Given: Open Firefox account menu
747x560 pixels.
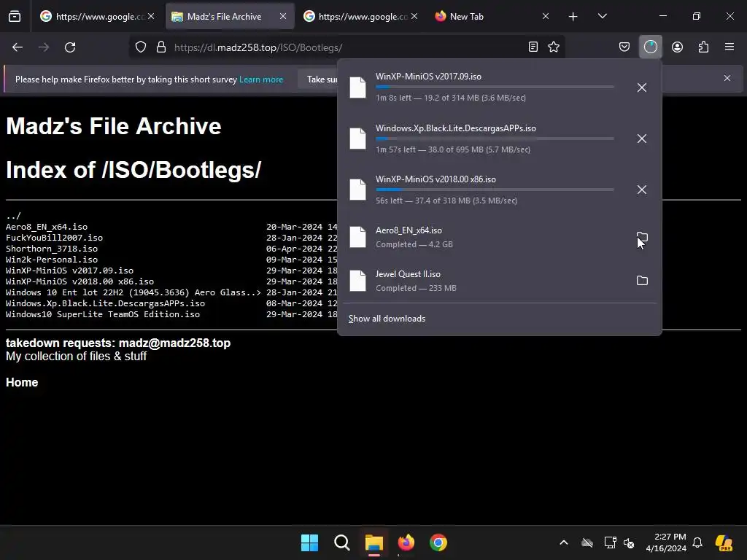Looking at the screenshot, I should pos(677,47).
